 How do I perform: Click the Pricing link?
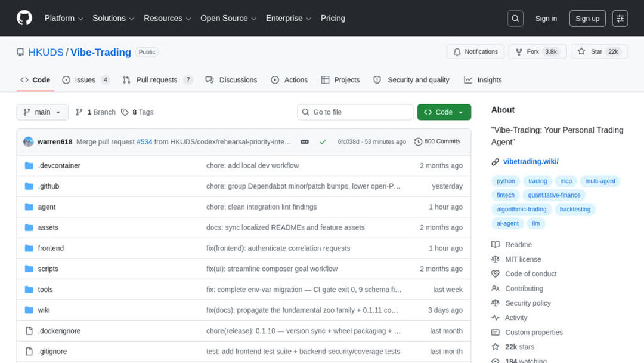click(x=333, y=19)
